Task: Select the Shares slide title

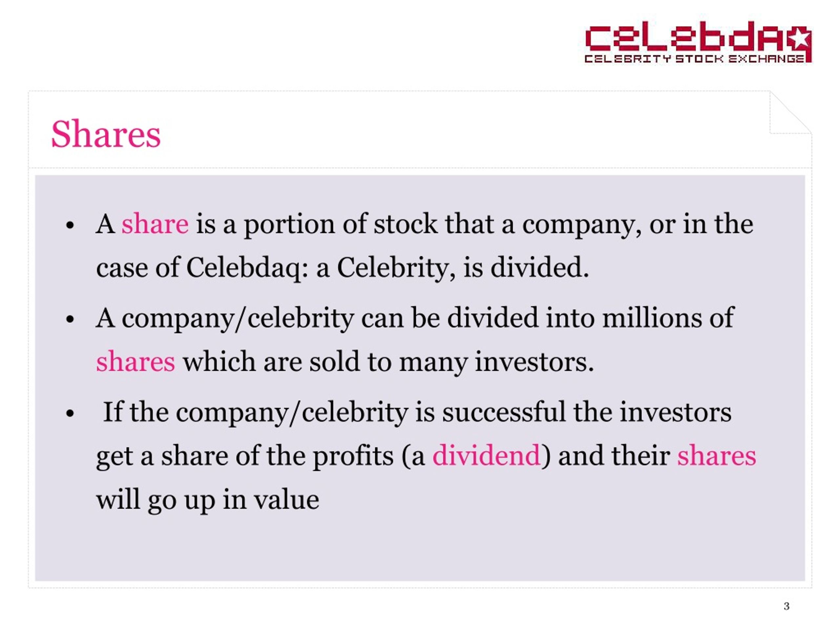Action: 106,134
